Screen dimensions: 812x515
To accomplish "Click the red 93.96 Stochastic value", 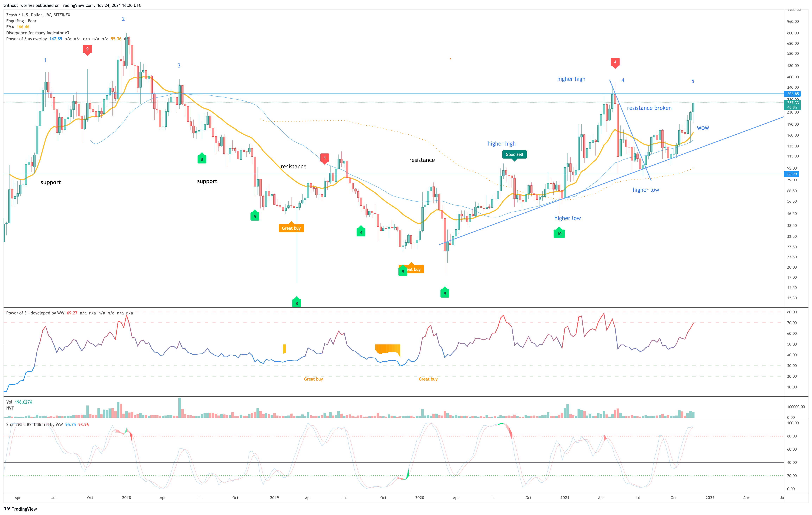I will [x=84, y=425].
